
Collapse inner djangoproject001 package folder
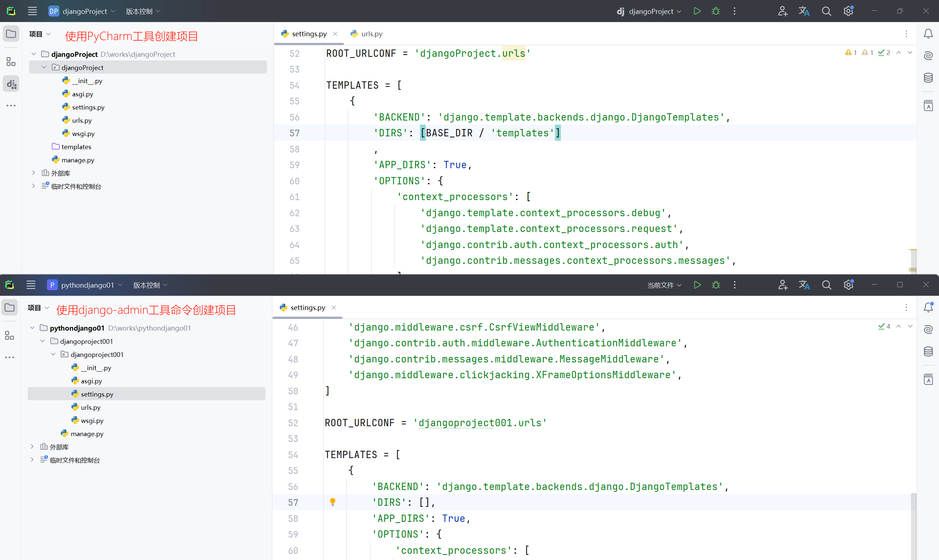53,354
